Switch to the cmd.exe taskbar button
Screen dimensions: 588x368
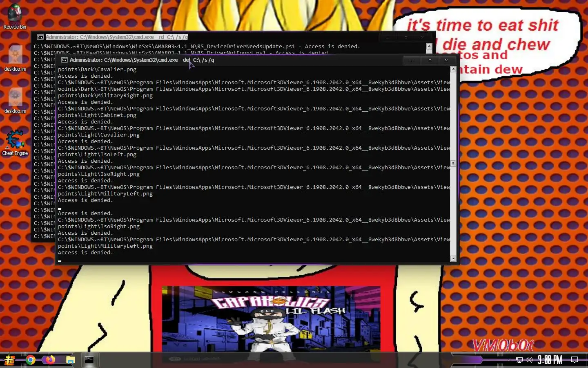click(x=89, y=360)
